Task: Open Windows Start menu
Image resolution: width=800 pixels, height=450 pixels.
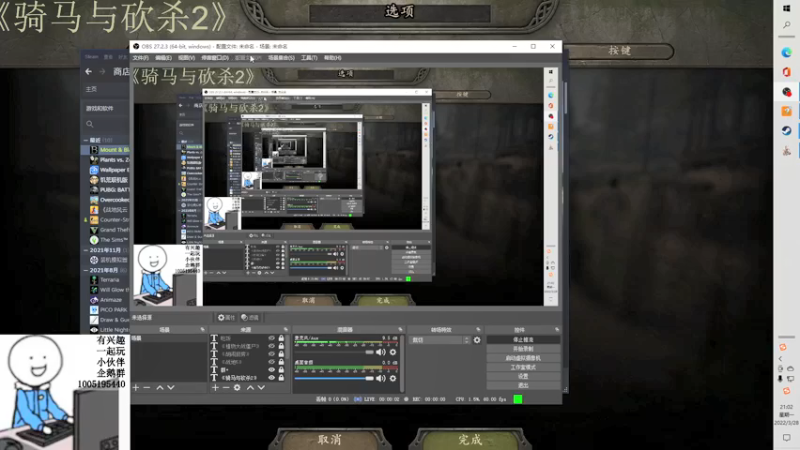Action: pos(786,8)
